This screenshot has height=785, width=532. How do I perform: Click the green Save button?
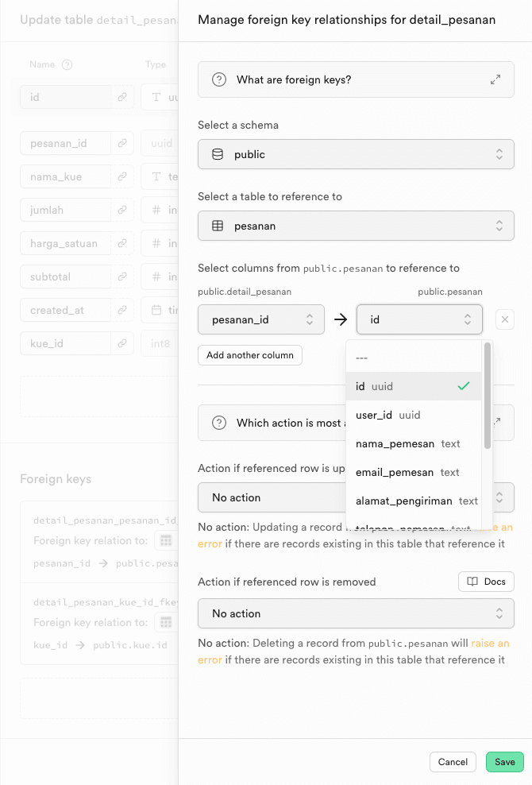coord(504,761)
